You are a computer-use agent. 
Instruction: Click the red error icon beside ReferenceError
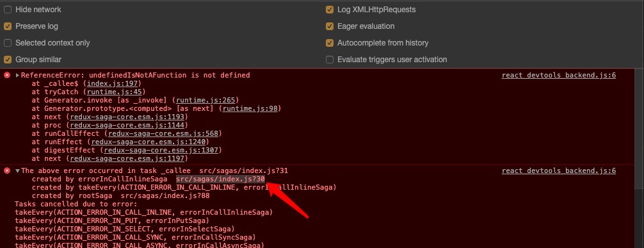tap(7, 75)
